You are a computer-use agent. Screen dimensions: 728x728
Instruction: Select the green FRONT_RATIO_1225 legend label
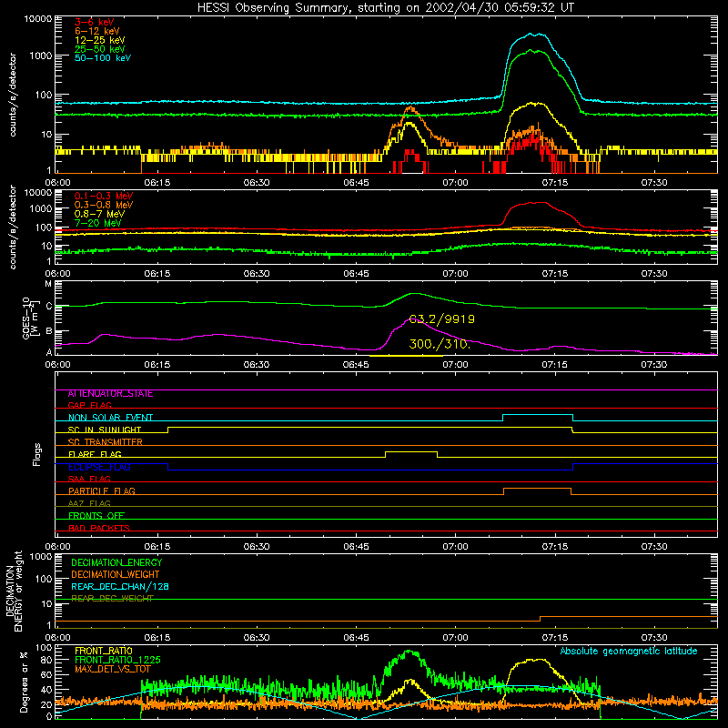pyautogui.click(x=117, y=660)
